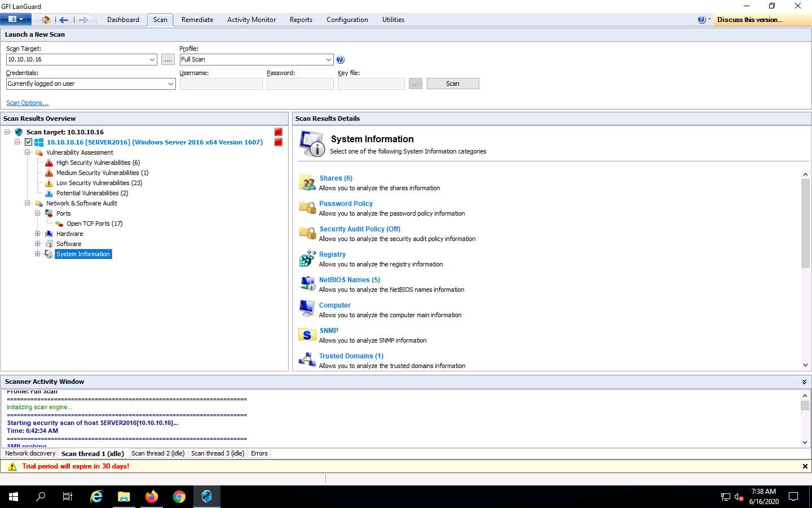Viewport: 812px width, 508px height.
Task: Open the Profile dropdown
Action: (x=329, y=59)
